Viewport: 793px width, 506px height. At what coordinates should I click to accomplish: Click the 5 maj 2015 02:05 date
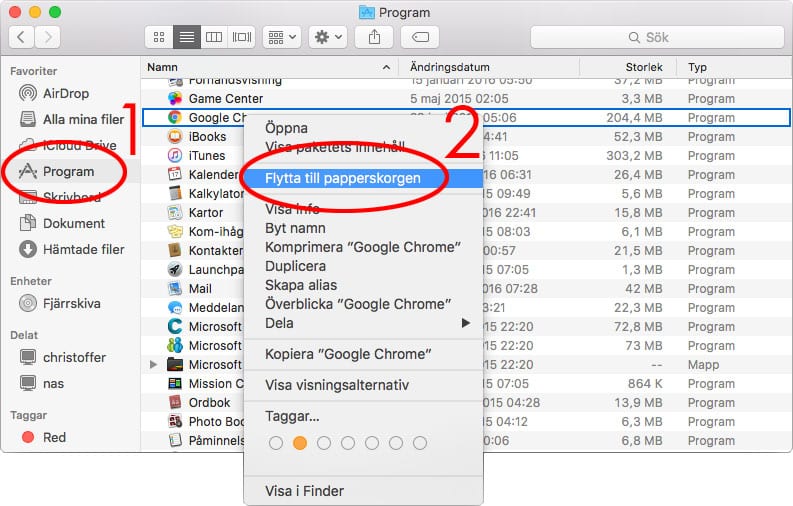pyautogui.click(x=459, y=99)
